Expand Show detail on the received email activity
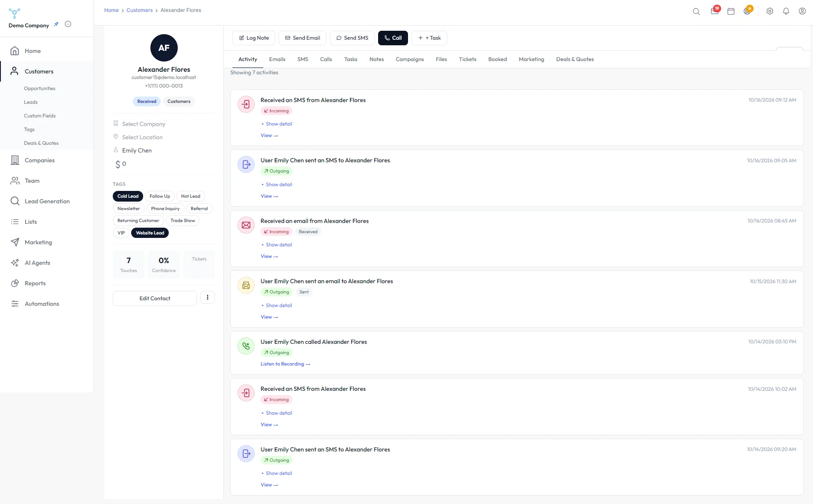813x504 pixels. click(x=277, y=245)
